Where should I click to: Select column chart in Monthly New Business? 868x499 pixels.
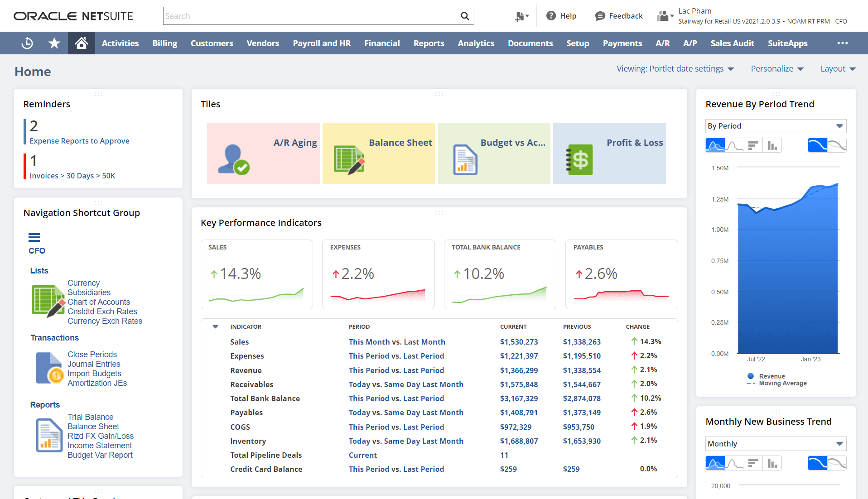click(772, 463)
